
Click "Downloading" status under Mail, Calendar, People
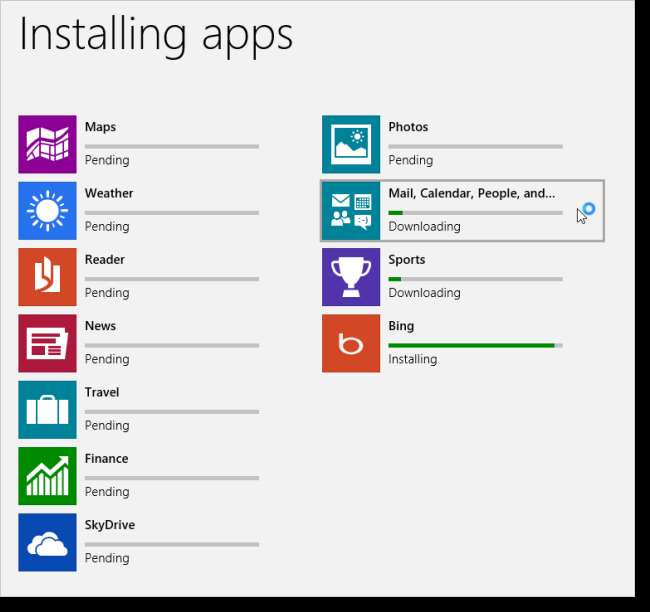[424, 227]
